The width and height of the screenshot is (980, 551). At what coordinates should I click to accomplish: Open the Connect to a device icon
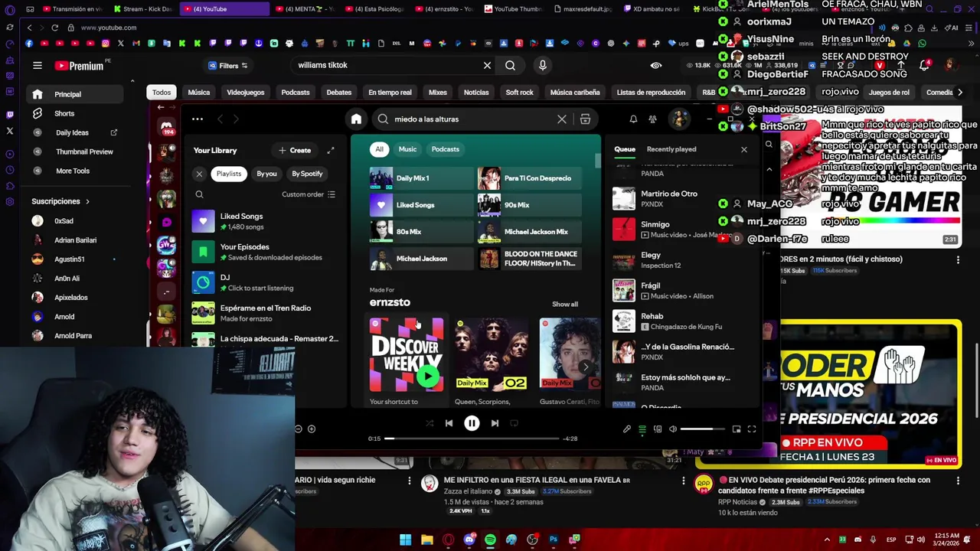coord(658,429)
